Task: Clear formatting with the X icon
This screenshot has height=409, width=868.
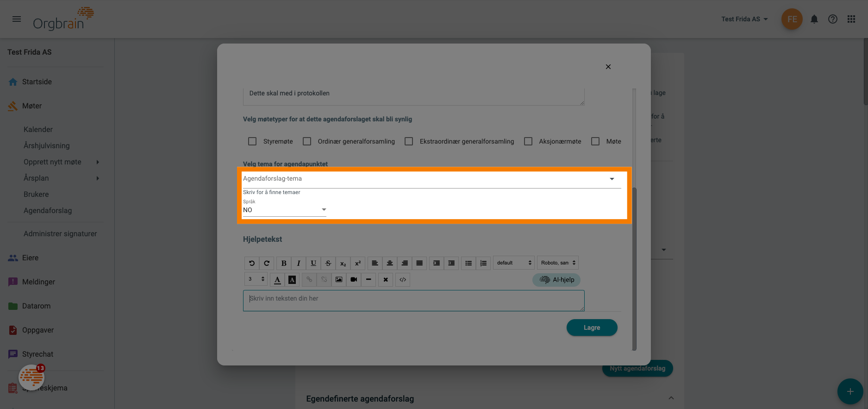Action: pyautogui.click(x=386, y=280)
